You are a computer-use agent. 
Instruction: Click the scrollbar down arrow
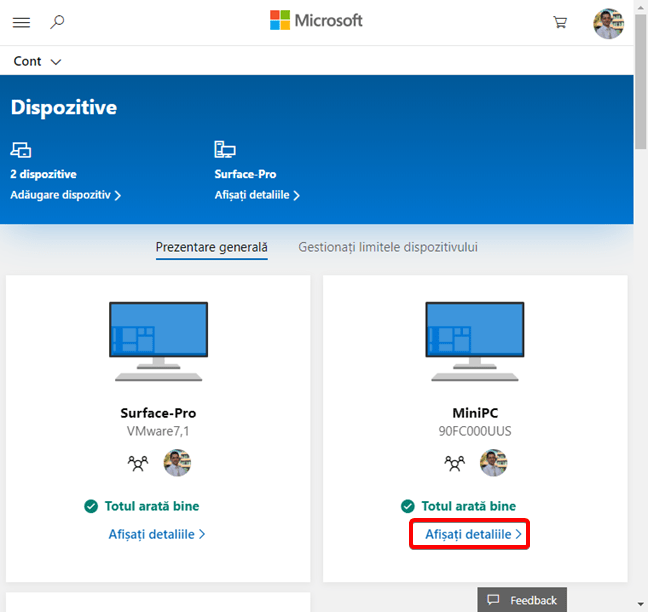[x=641, y=605]
